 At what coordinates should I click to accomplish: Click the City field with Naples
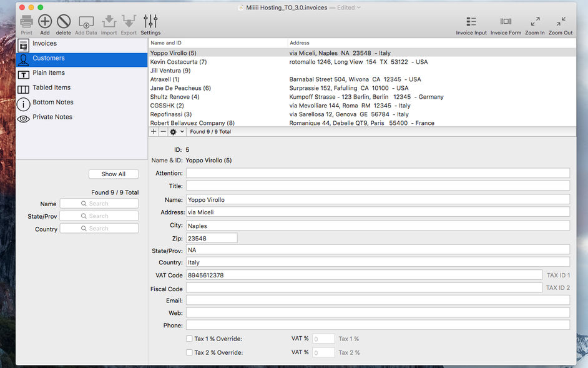(378, 226)
